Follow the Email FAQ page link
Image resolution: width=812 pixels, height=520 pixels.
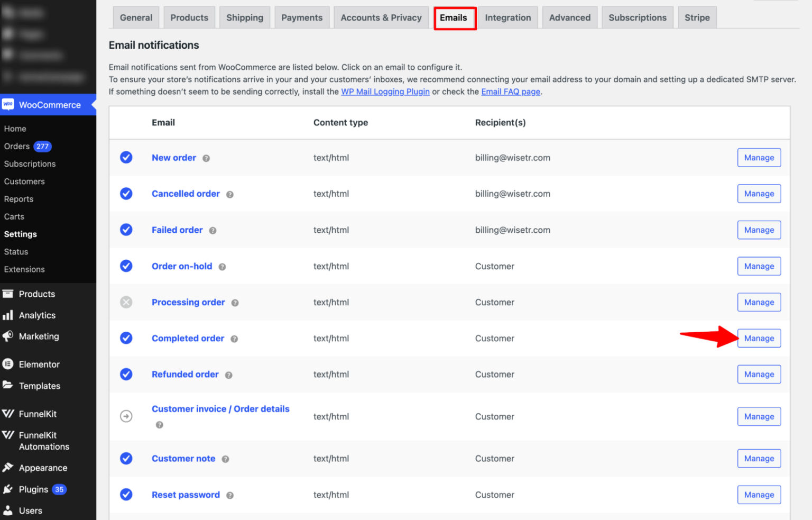[x=510, y=92]
